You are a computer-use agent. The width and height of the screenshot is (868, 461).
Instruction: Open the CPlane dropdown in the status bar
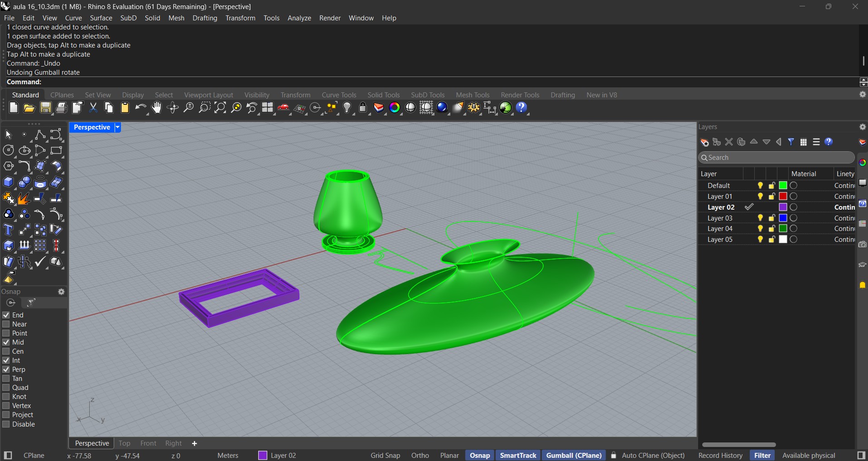tap(34, 455)
